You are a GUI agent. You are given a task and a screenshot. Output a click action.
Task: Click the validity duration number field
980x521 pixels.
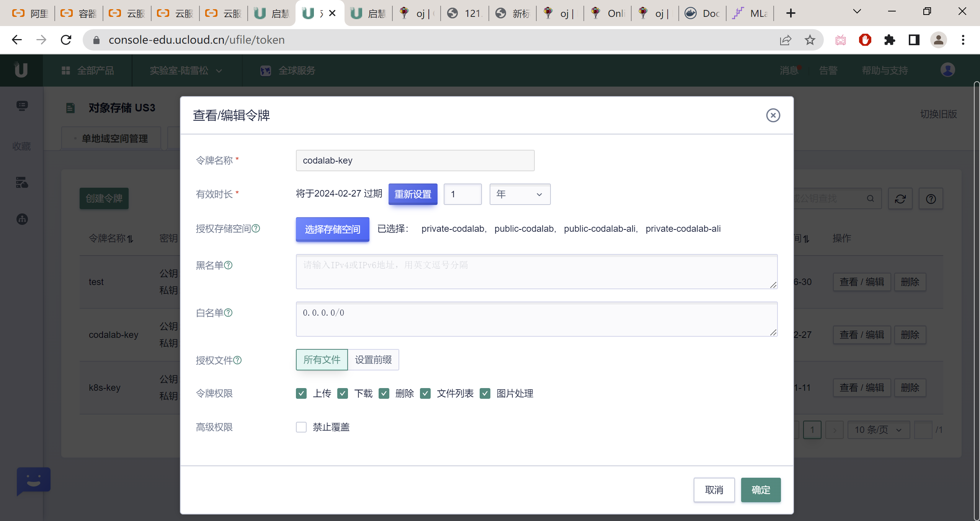pos(462,194)
